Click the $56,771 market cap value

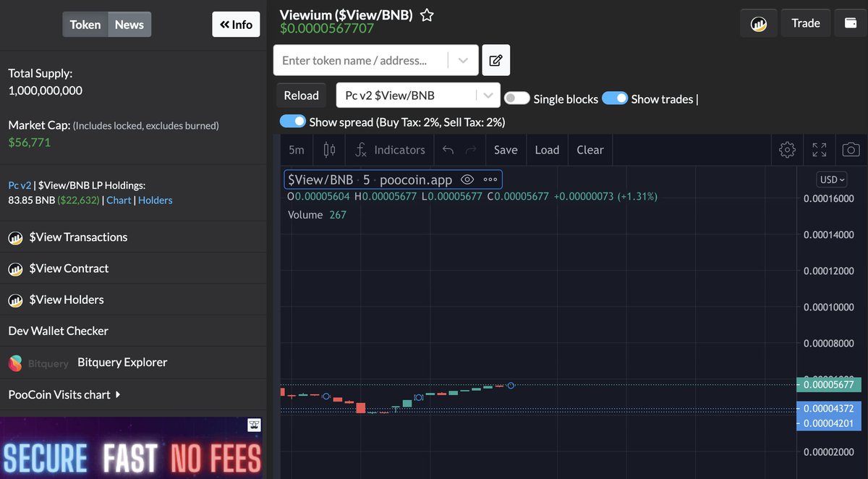(x=30, y=143)
